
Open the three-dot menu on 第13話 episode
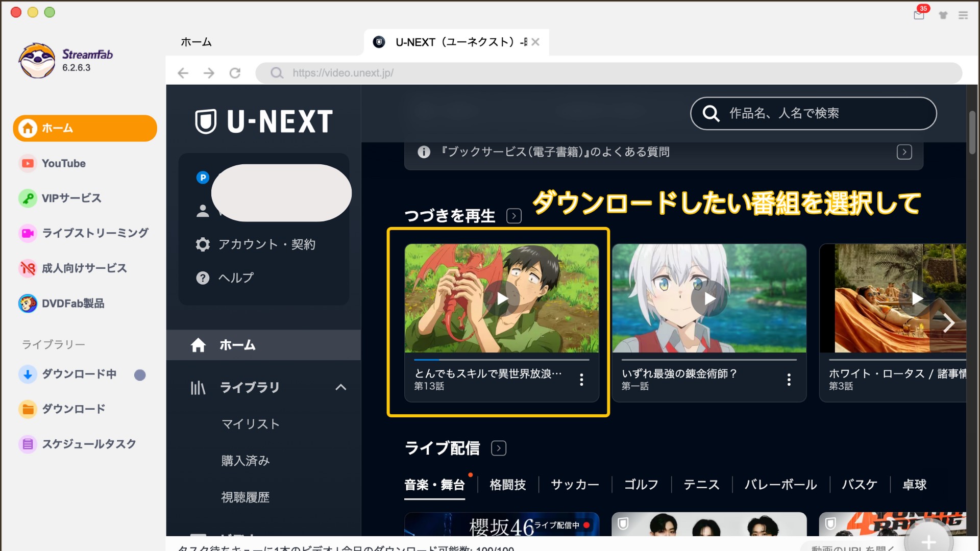[x=581, y=379]
